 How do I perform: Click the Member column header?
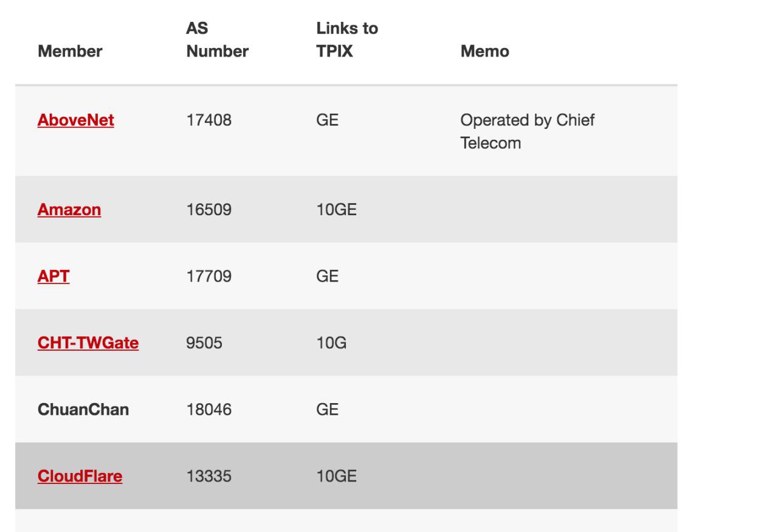click(x=70, y=52)
